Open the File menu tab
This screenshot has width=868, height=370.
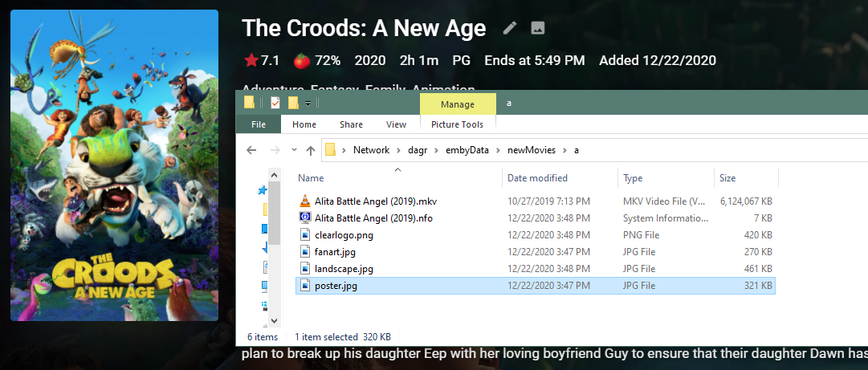tap(259, 124)
